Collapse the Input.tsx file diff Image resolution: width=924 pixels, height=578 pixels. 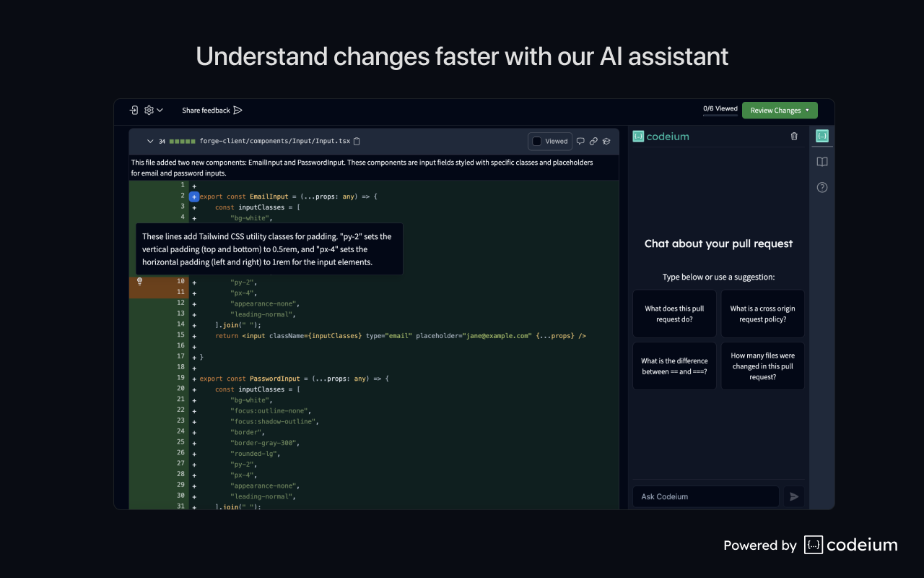[x=150, y=141]
